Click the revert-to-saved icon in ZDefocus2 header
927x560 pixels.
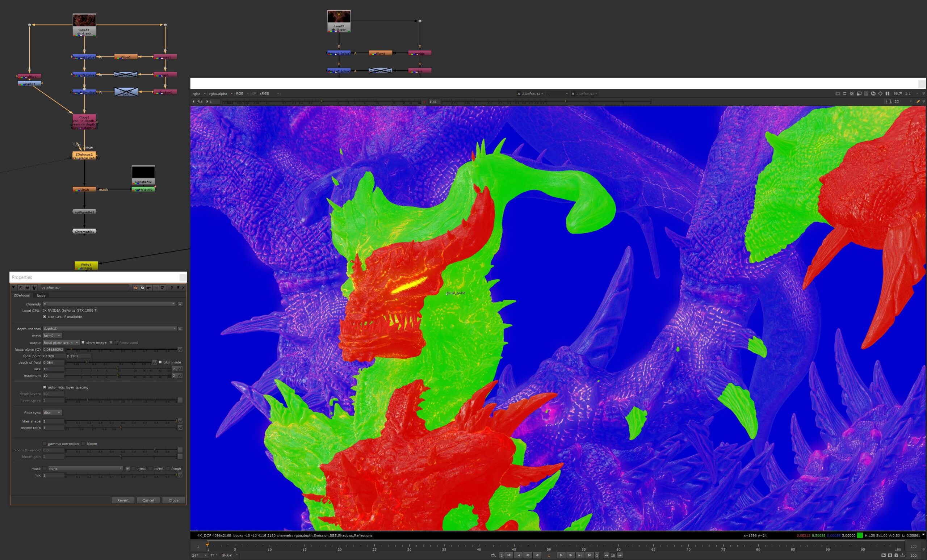pyautogui.click(x=163, y=288)
